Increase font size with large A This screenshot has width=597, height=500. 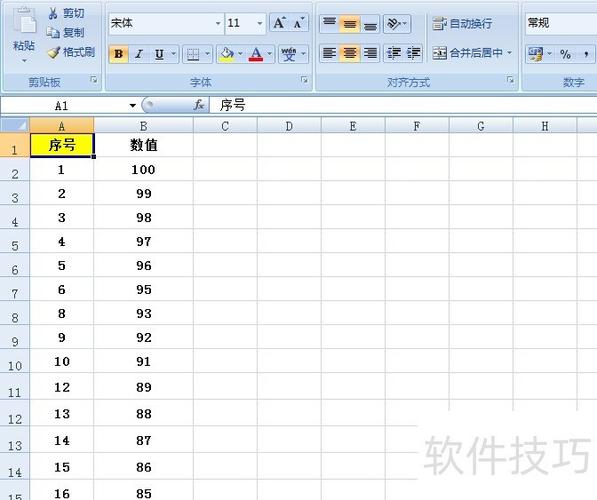[279, 23]
